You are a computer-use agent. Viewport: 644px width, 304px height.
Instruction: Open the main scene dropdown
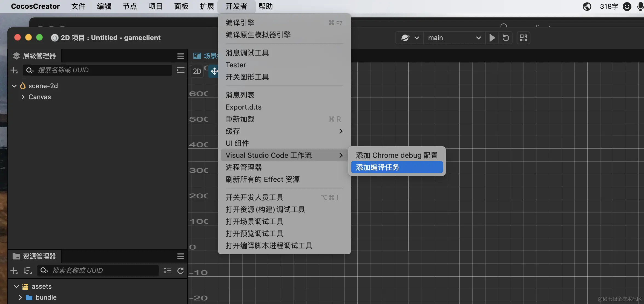tap(454, 38)
